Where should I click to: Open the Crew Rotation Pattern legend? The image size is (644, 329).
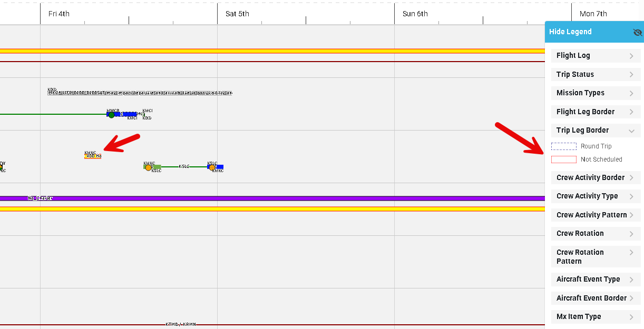point(596,256)
